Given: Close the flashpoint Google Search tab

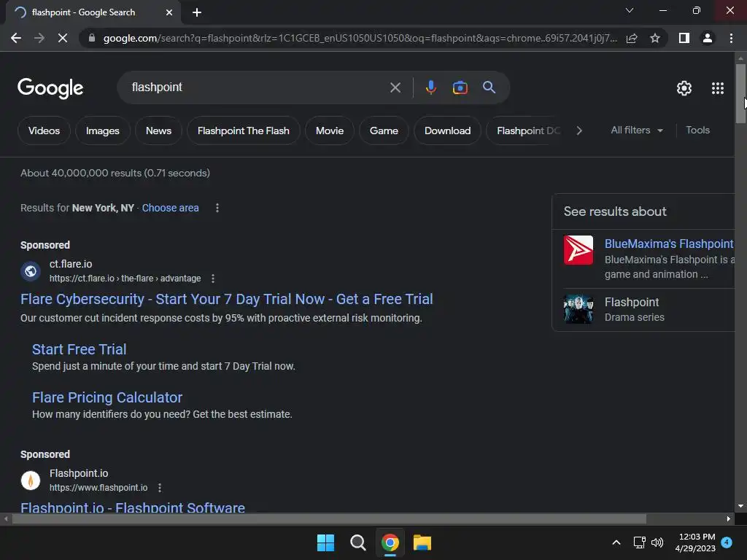Looking at the screenshot, I should click(x=169, y=12).
